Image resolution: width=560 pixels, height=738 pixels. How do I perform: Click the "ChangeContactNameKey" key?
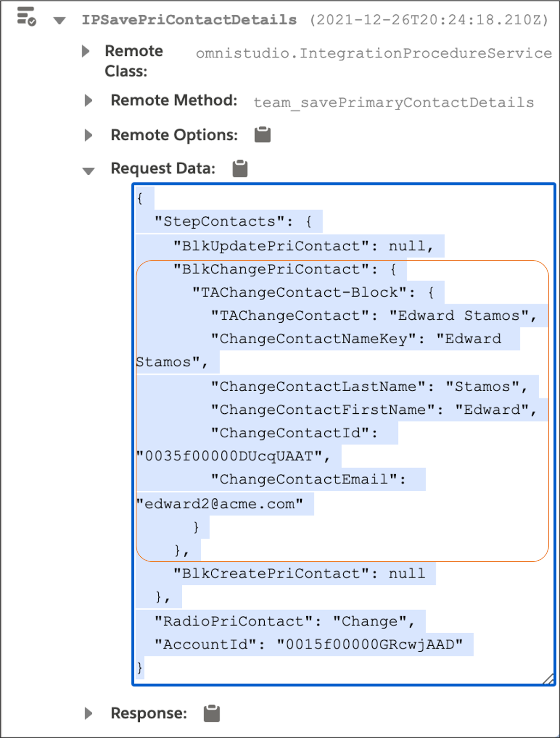pos(313,339)
